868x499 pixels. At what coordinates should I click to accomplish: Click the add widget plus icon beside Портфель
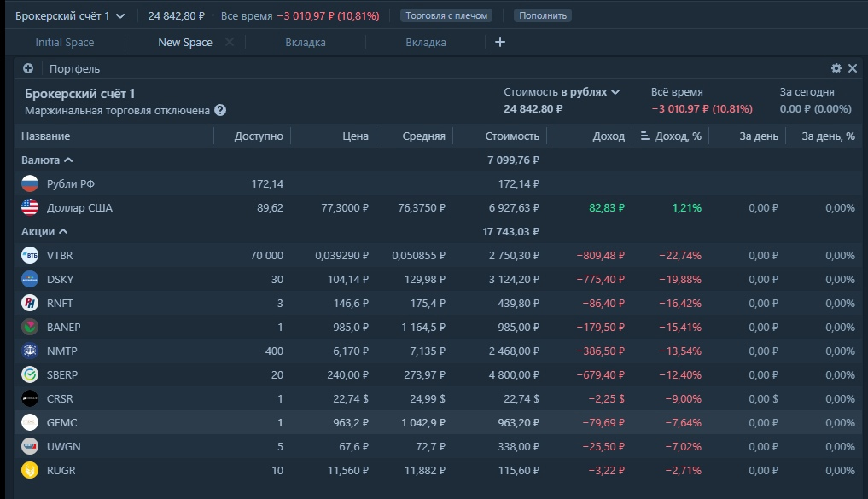click(x=28, y=68)
